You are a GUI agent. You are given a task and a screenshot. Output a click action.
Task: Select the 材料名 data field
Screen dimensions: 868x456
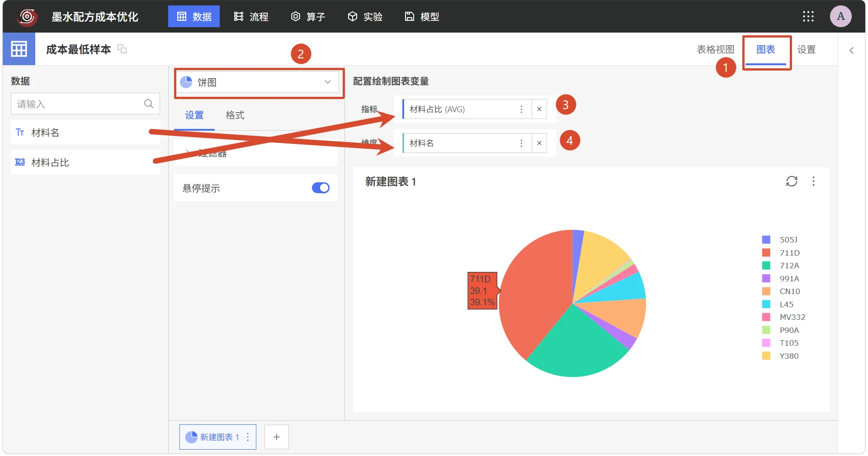click(85, 132)
